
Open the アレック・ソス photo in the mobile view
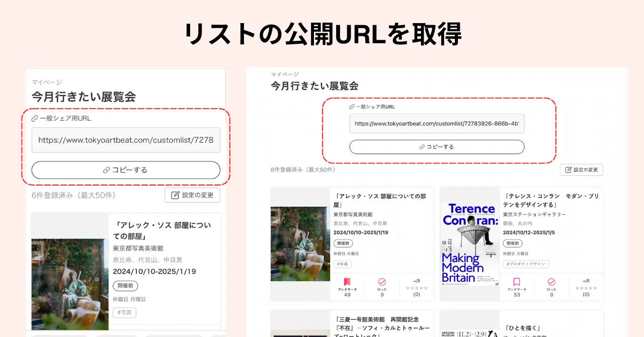(x=70, y=284)
